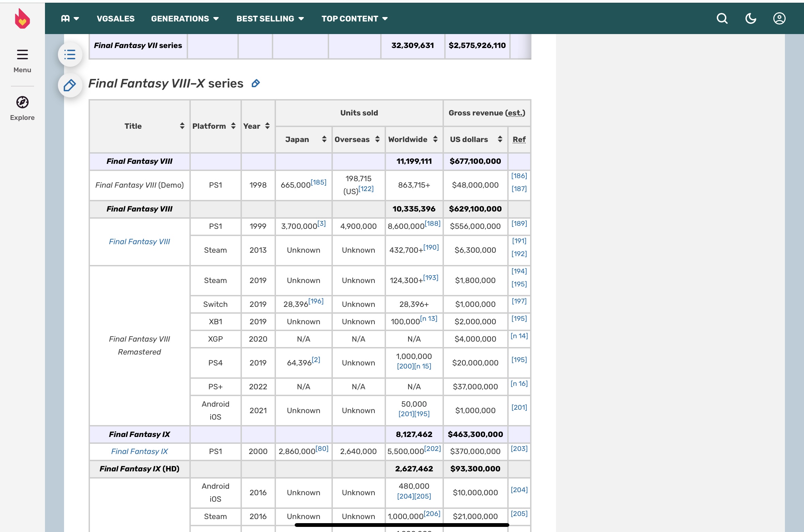This screenshot has width=804, height=532.
Task: Open citation [202] next to 5,500,000
Action: (x=433, y=449)
